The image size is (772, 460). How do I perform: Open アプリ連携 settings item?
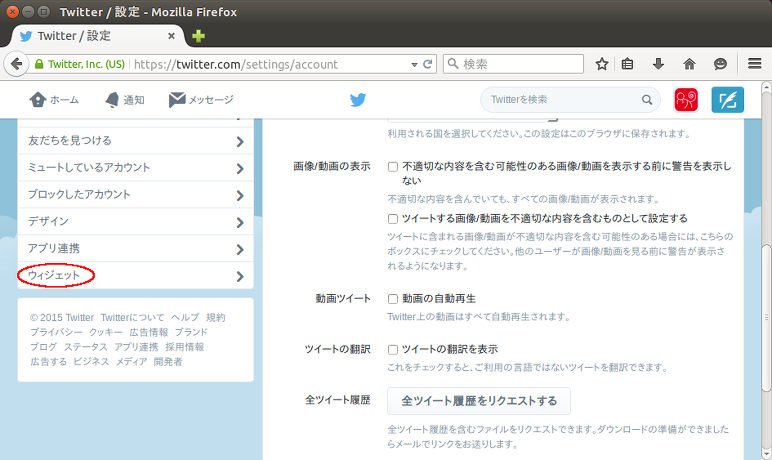pyautogui.click(x=135, y=249)
